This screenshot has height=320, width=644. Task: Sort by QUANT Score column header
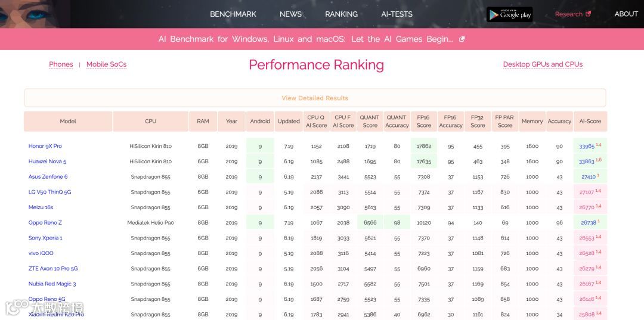pyautogui.click(x=370, y=122)
